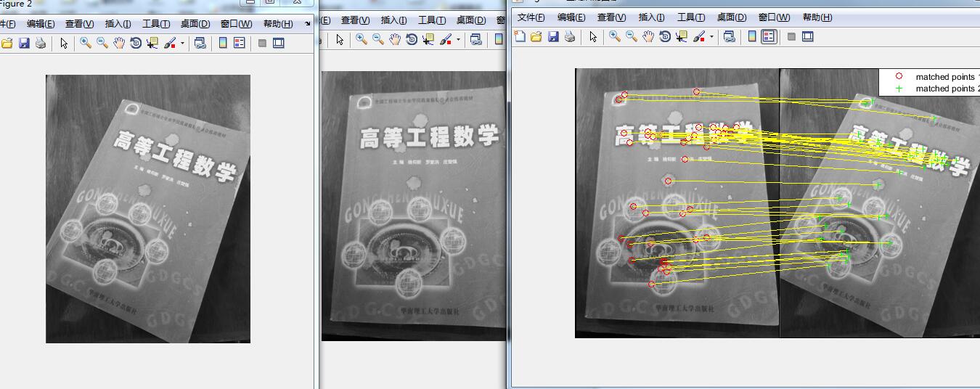Click Link Plot icon in Figure 2 window

(200, 44)
